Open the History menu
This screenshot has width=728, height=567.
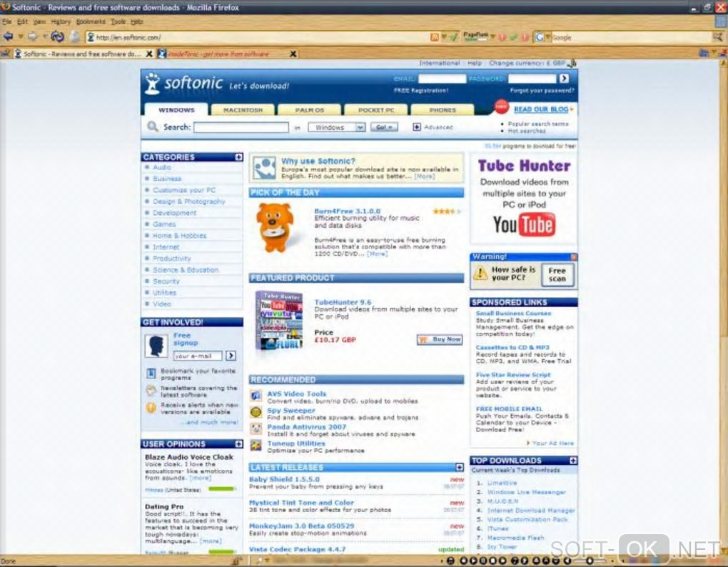pyautogui.click(x=61, y=21)
